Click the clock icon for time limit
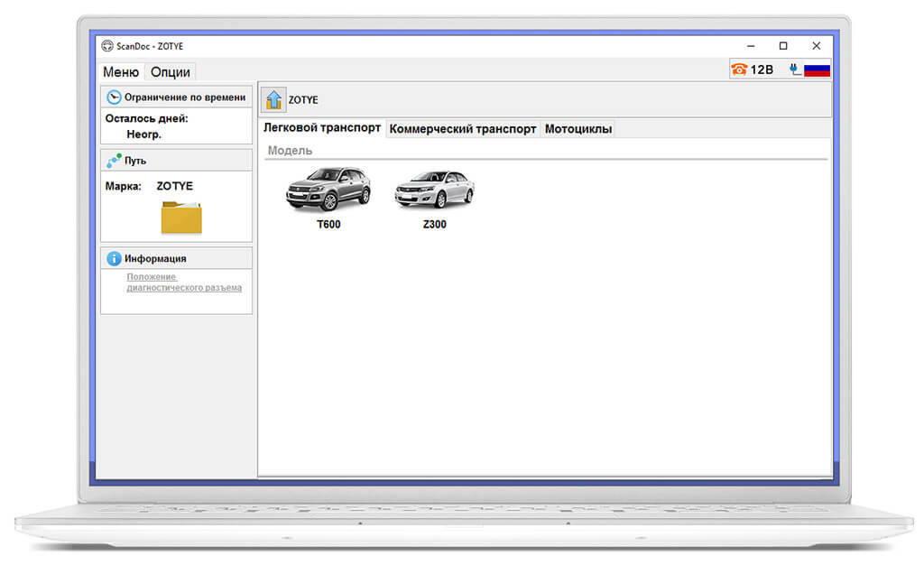Screen dimensions: 924x565 [x=114, y=97]
